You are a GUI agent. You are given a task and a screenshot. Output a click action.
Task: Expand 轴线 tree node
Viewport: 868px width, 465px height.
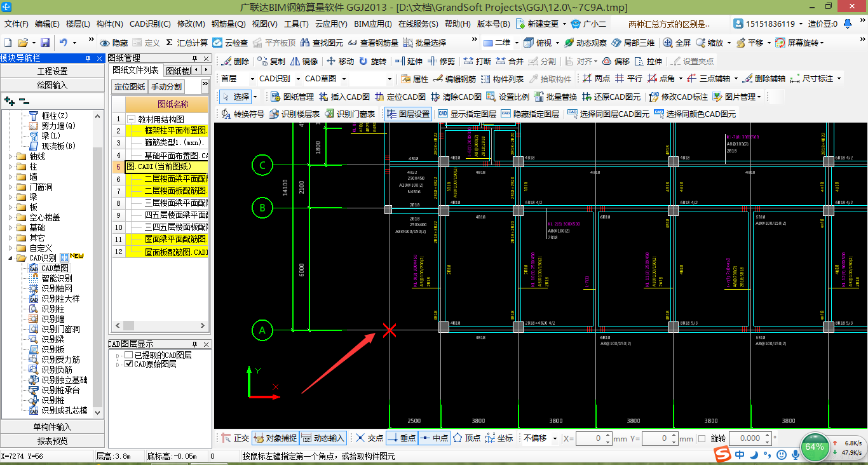click(x=11, y=156)
